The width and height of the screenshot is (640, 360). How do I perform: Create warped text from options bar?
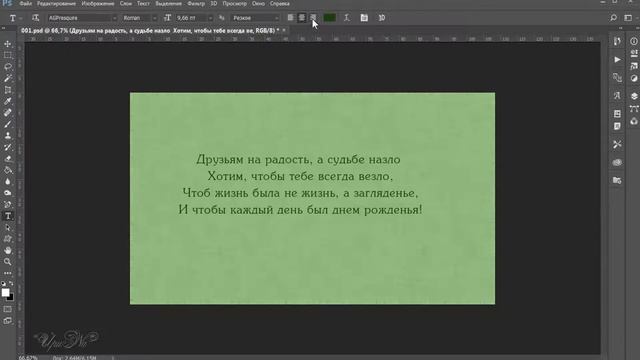(347, 18)
